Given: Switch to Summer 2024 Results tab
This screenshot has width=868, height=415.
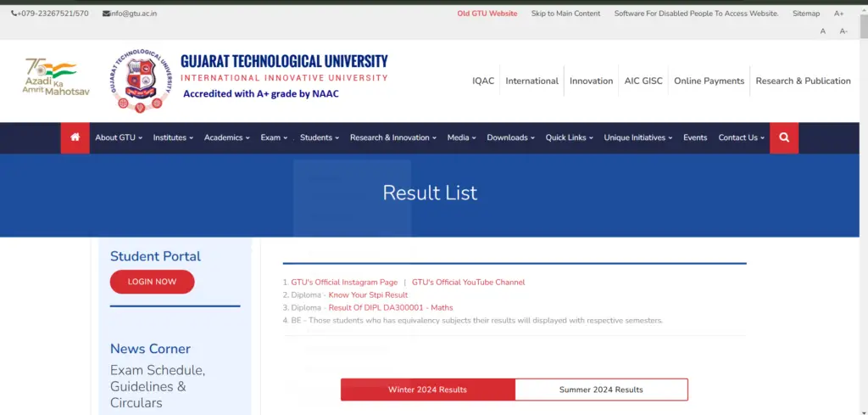Looking at the screenshot, I should pyautogui.click(x=601, y=390).
